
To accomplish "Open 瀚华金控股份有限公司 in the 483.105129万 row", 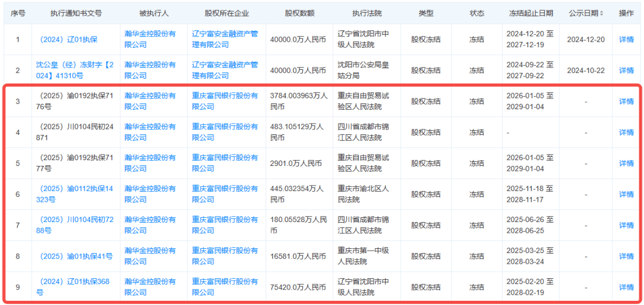I will (150, 133).
